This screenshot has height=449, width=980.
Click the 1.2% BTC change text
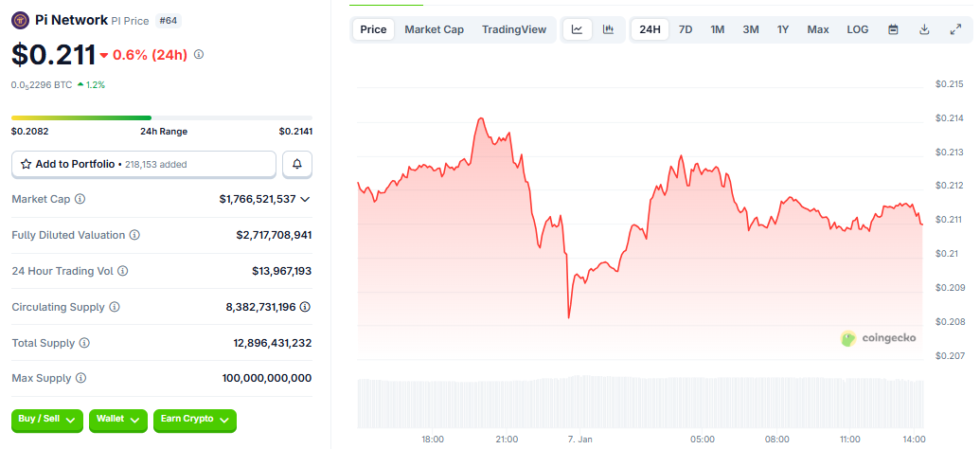[95, 84]
